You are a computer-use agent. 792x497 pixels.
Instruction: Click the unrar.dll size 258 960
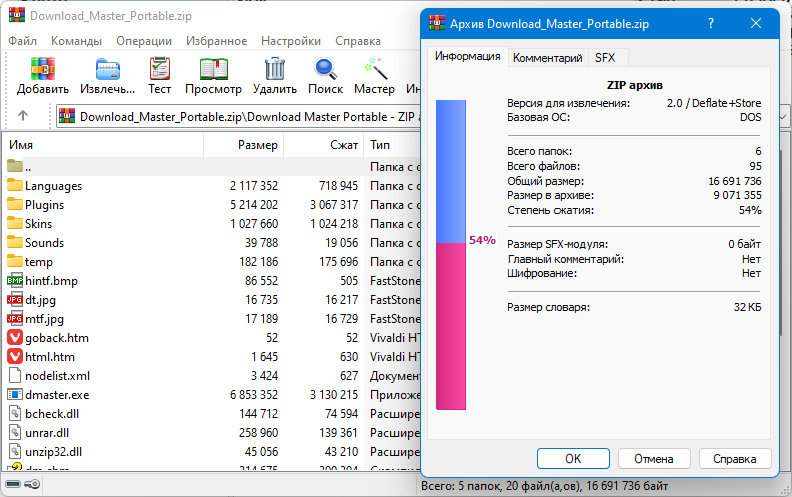(259, 433)
